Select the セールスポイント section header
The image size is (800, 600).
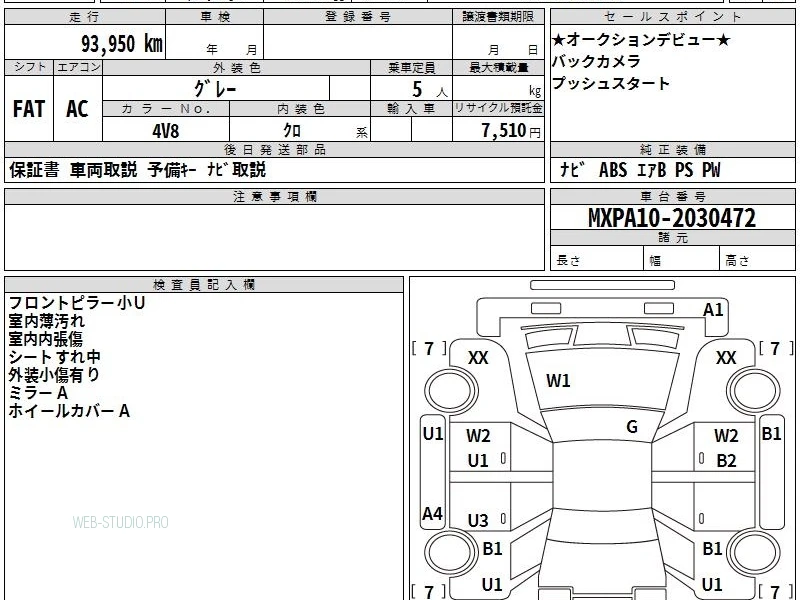[672, 17]
